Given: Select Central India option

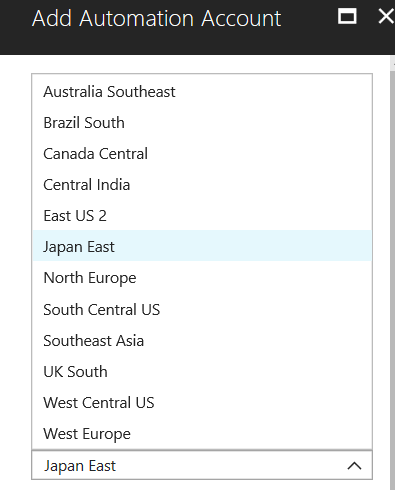Looking at the screenshot, I should [x=202, y=185].
